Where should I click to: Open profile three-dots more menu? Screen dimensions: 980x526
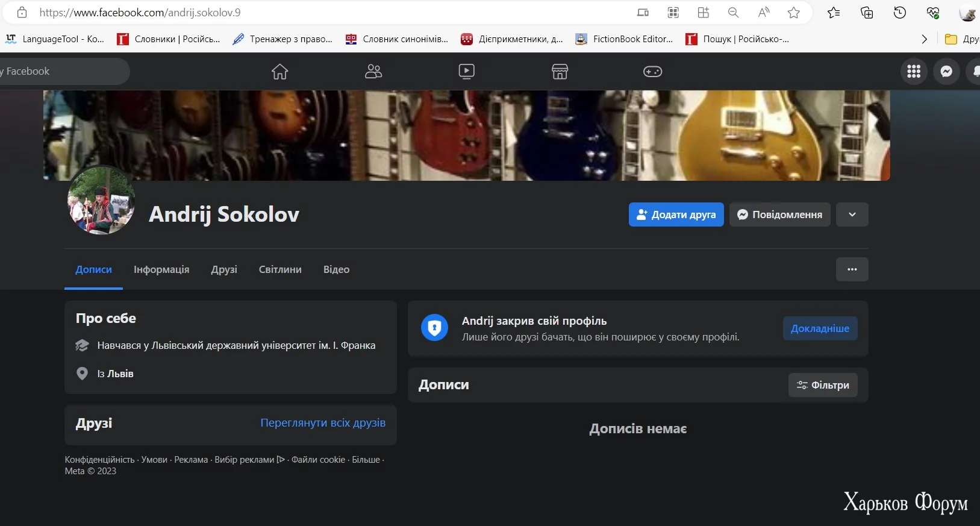pos(852,269)
